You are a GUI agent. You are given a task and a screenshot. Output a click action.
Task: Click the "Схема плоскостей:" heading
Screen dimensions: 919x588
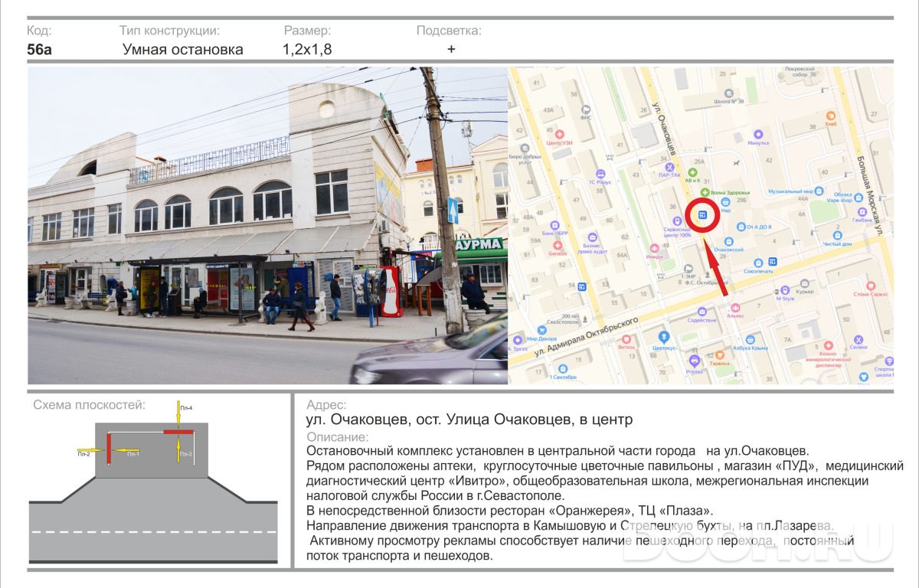coord(89,405)
